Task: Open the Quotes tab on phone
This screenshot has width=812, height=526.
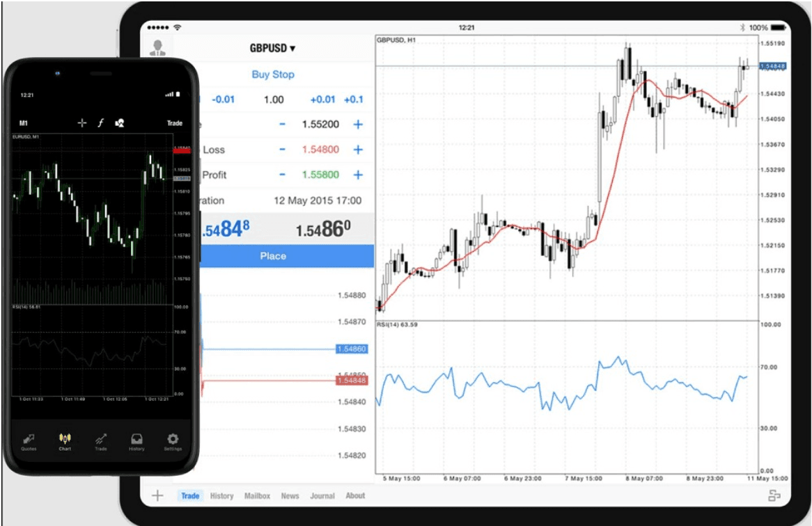Action: 29,443
